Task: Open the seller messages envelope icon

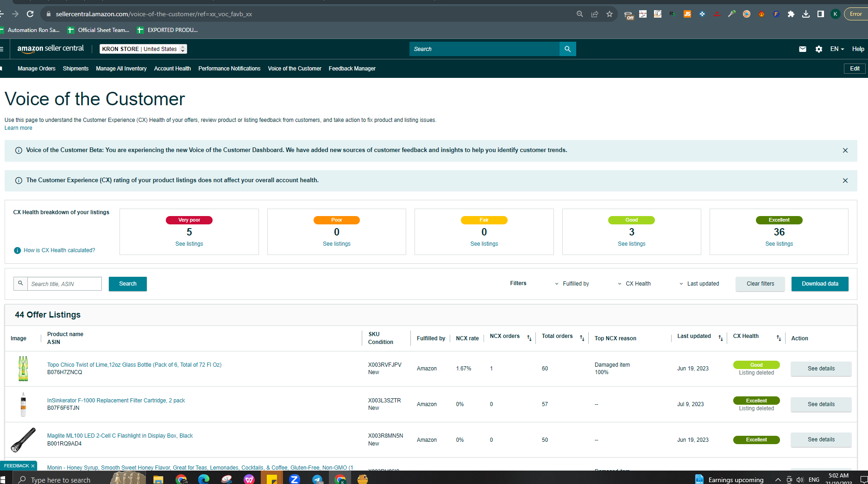Action: [x=803, y=49]
